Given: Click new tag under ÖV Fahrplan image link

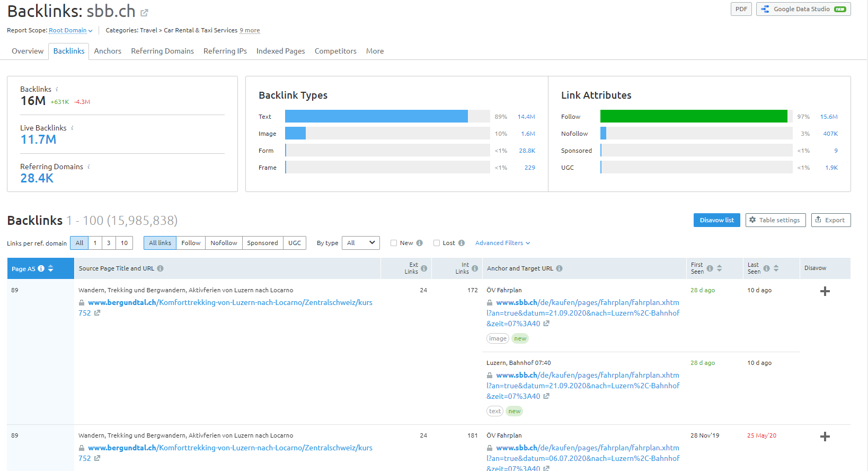Looking at the screenshot, I should click(x=520, y=338).
